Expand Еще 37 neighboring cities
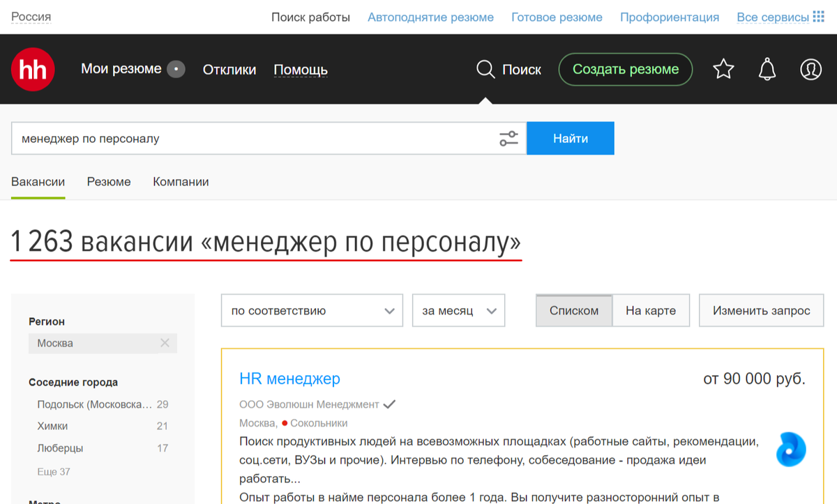This screenshot has height=504, width=837. click(54, 472)
